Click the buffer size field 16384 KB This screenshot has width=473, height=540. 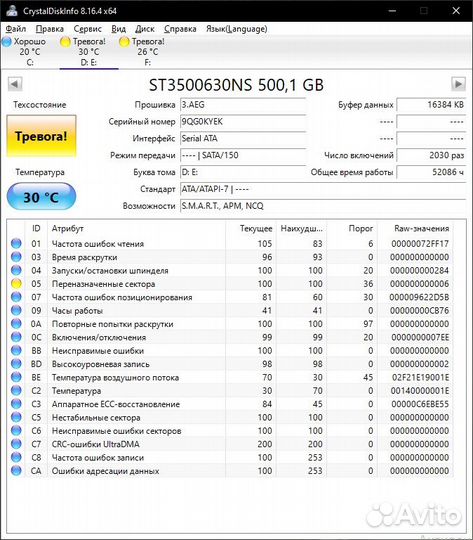click(x=431, y=105)
